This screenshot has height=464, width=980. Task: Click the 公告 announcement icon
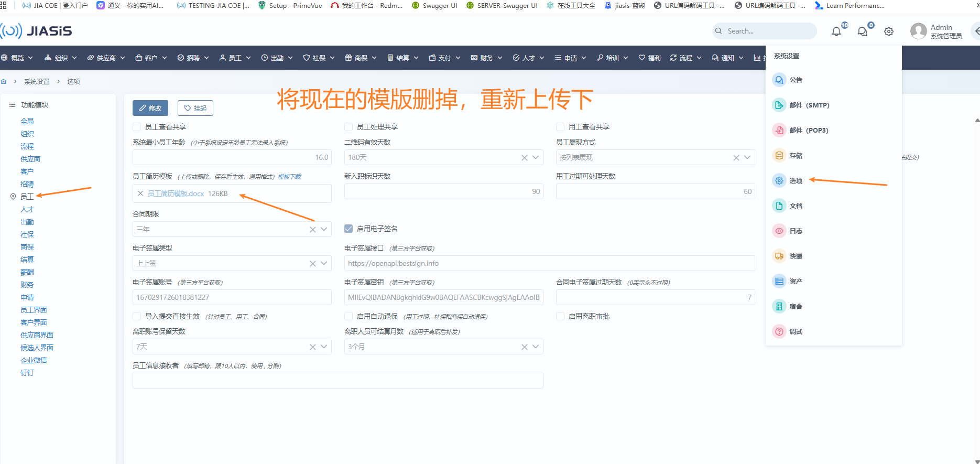point(779,80)
